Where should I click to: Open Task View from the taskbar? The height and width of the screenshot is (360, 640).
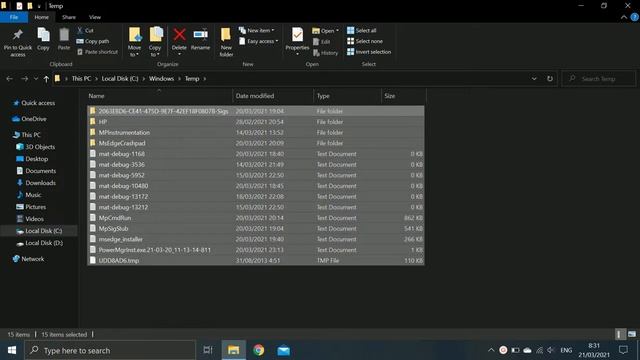(208, 350)
